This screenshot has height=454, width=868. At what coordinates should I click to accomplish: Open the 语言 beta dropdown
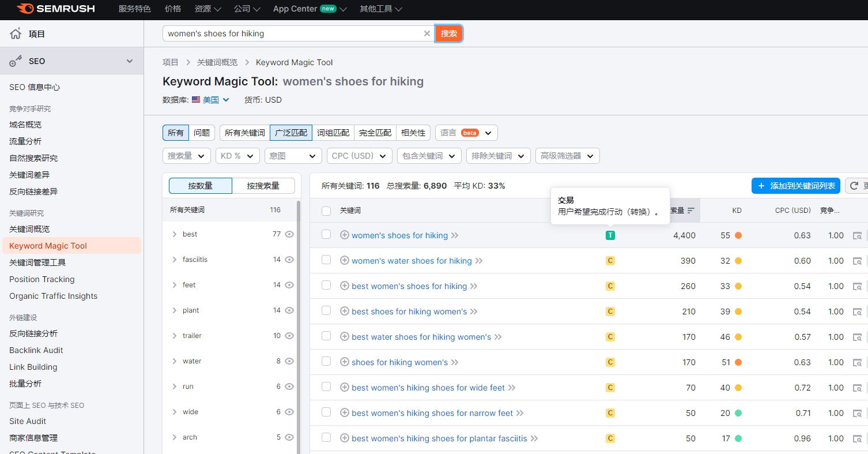(x=466, y=133)
